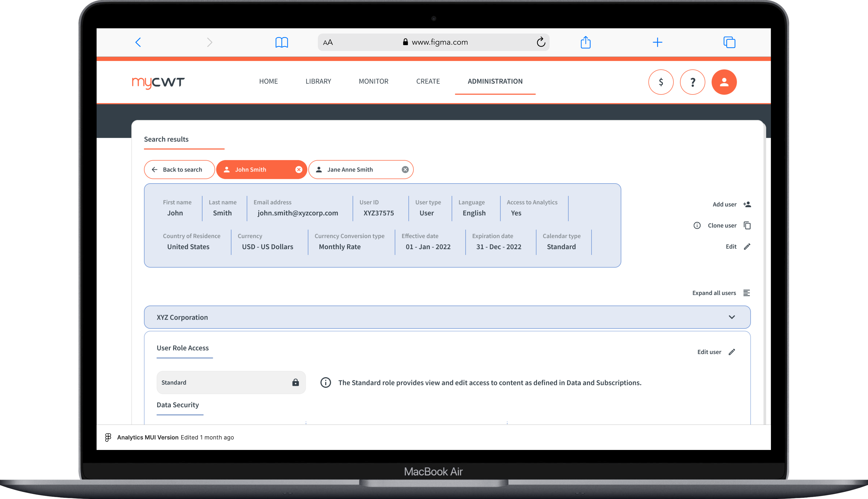The height and width of the screenshot is (499, 868).
Task: Open help with question mark icon
Action: tap(692, 82)
